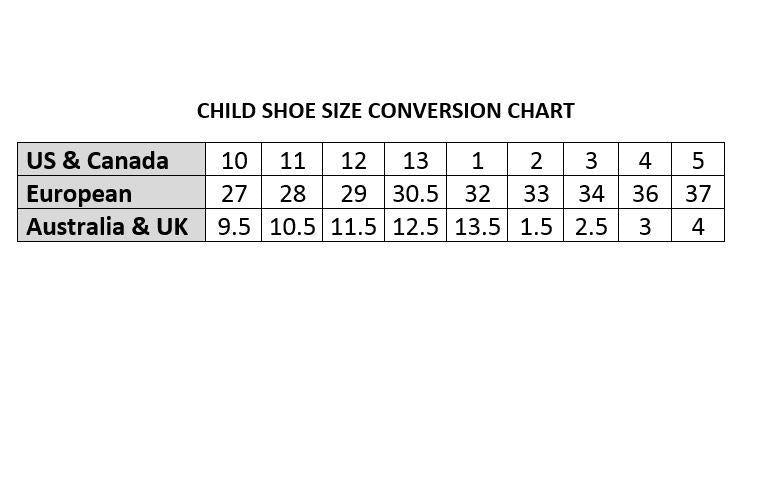Click US & Canada size 13 cell

tap(415, 160)
